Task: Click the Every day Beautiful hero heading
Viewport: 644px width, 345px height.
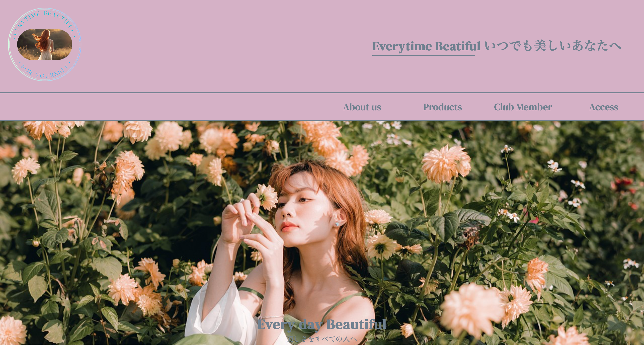Action: pos(322,324)
